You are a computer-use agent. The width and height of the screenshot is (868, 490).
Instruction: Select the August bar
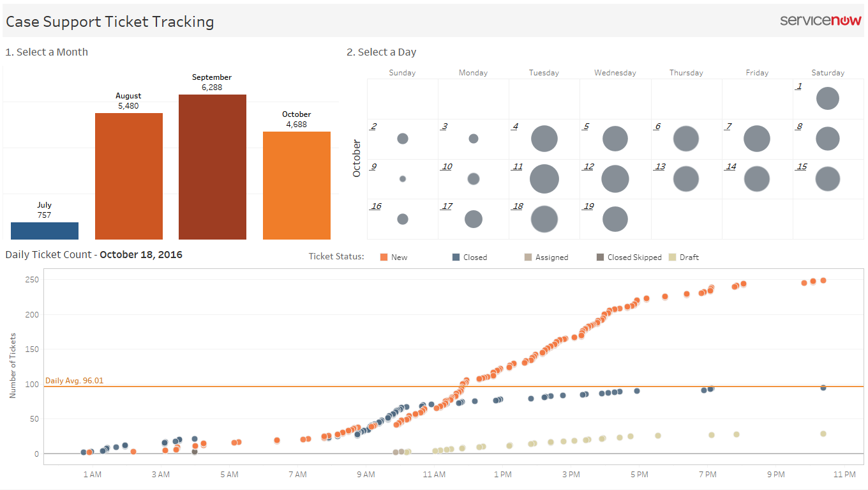(x=129, y=176)
